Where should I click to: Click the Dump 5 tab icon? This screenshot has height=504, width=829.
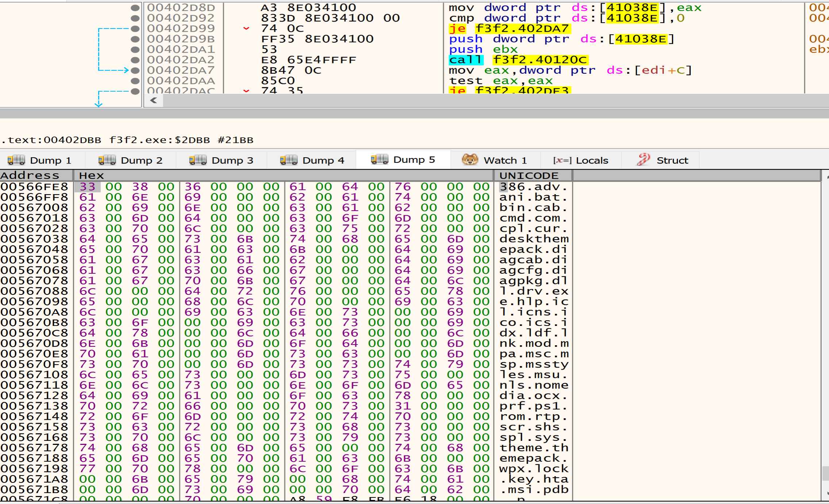tap(380, 159)
